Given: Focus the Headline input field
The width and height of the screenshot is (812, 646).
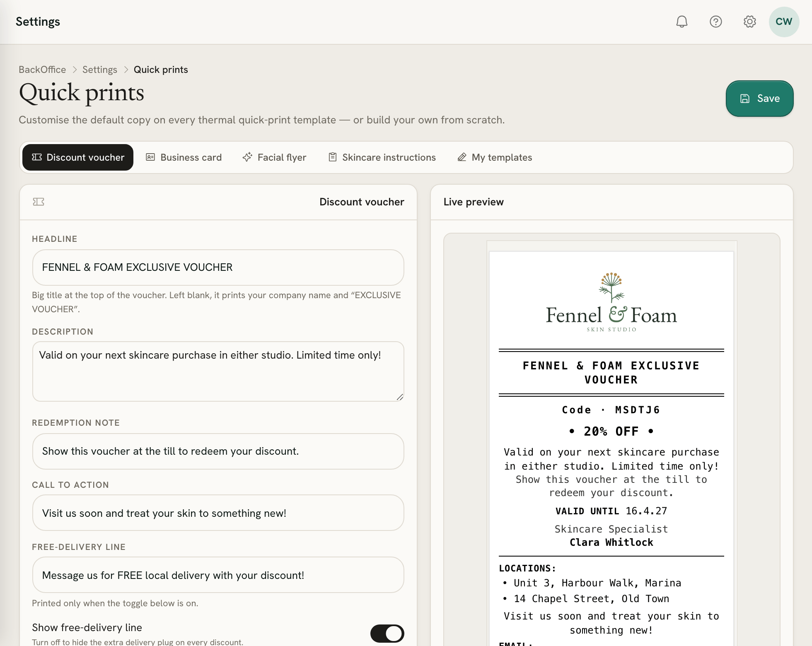Looking at the screenshot, I should click(218, 268).
